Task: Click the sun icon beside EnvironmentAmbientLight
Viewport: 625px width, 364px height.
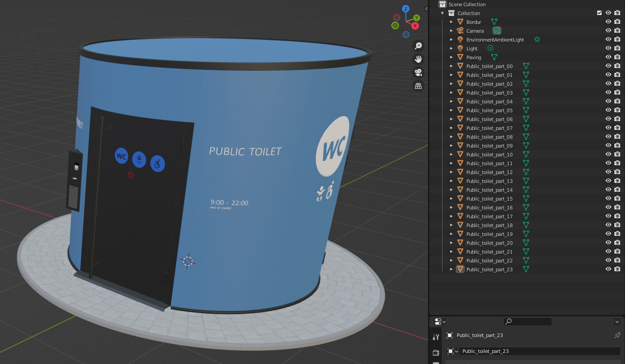Action: pyautogui.click(x=537, y=40)
